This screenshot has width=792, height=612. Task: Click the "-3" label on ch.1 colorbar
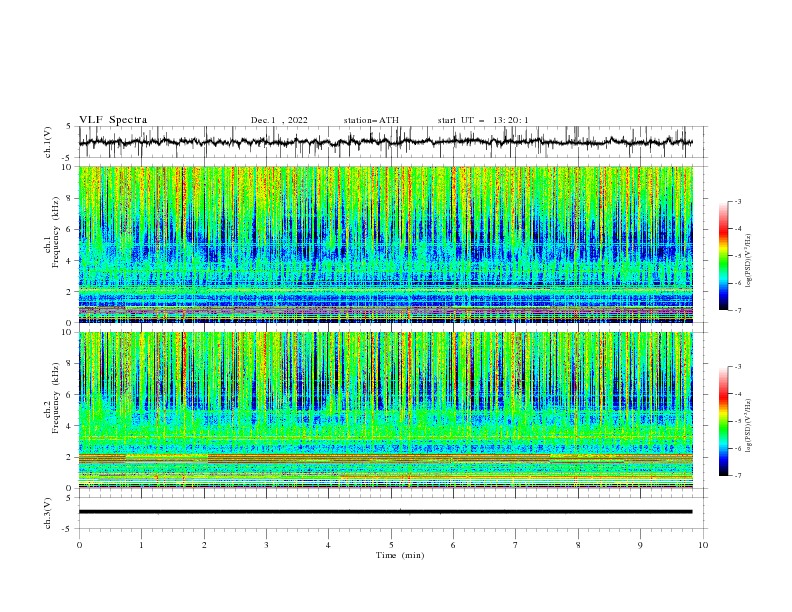click(738, 201)
